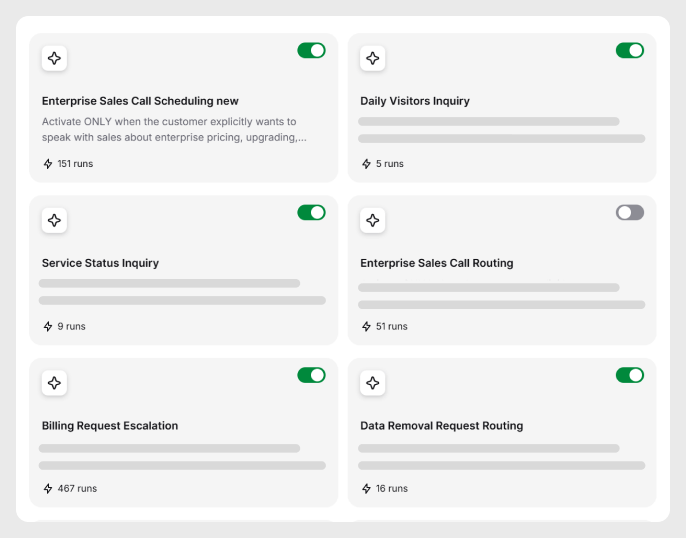Click the '16 runs' count
686x538 pixels.
(392, 489)
